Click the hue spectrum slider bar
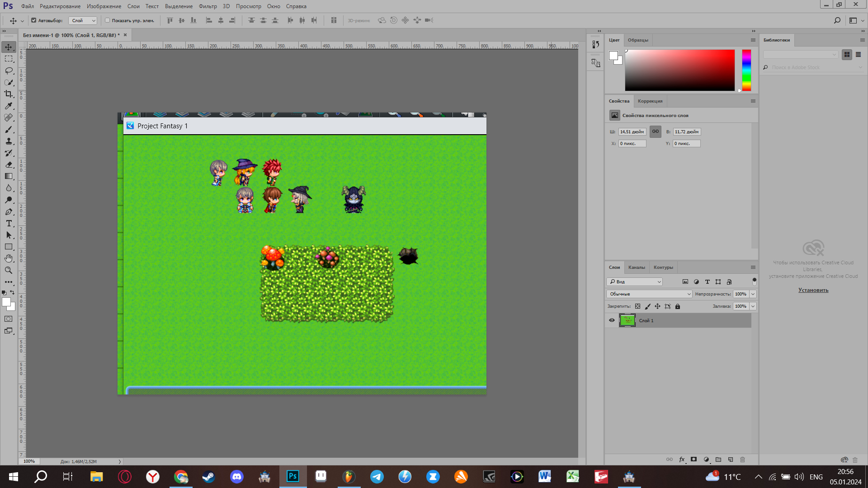 coord(746,70)
